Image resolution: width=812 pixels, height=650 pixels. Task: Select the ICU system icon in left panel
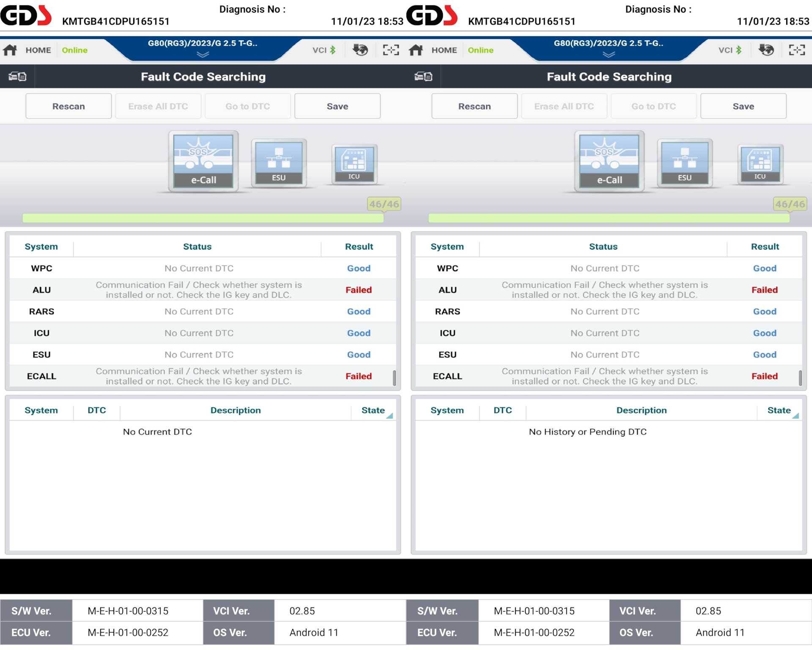pos(354,164)
